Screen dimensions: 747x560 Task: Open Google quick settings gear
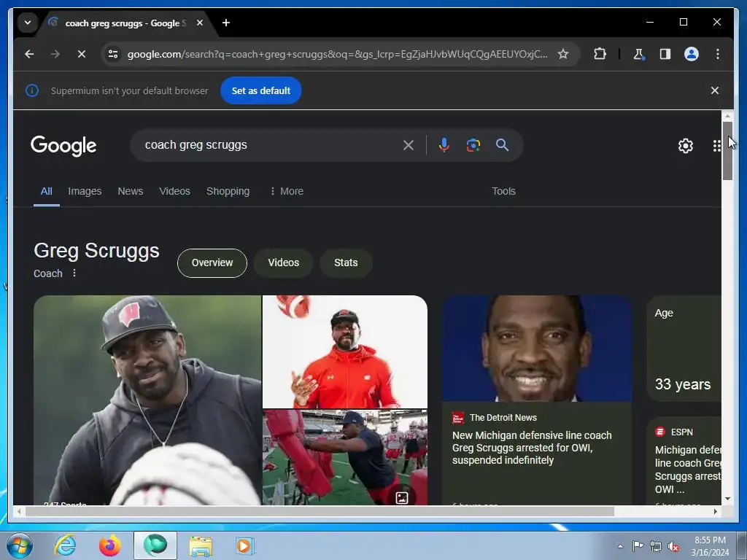(686, 146)
